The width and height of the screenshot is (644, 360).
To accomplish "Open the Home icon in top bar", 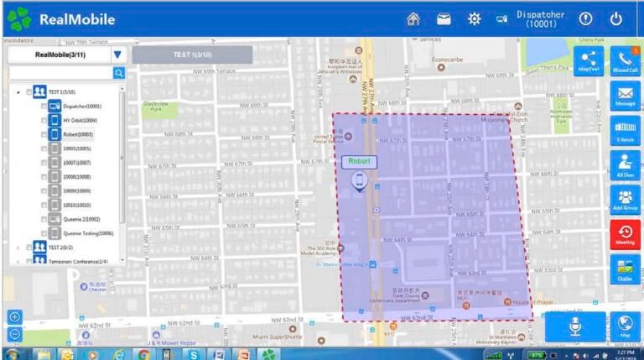I will [413, 19].
